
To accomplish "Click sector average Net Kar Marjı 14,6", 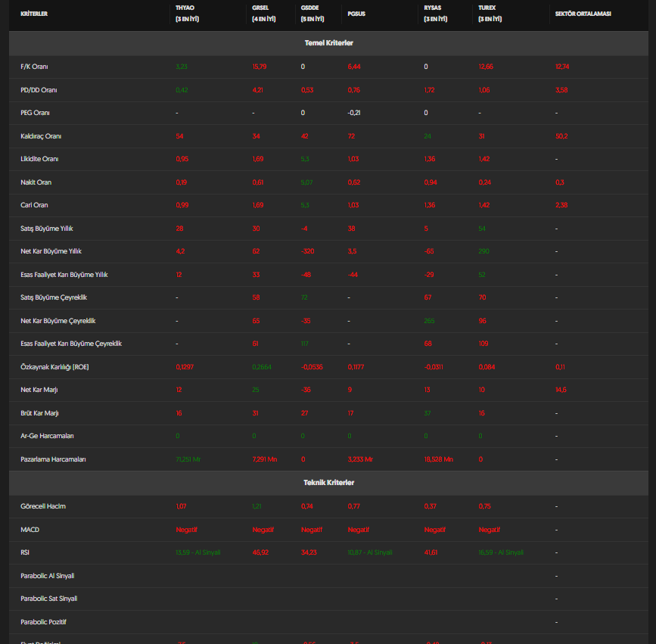I will point(561,390).
